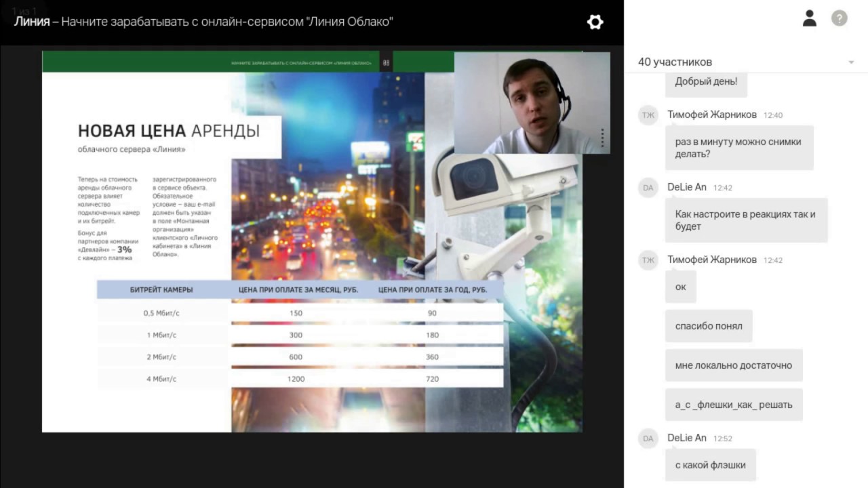The height and width of the screenshot is (488, 868).
Task: Click the yearly price cell 360
Action: (433, 357)
